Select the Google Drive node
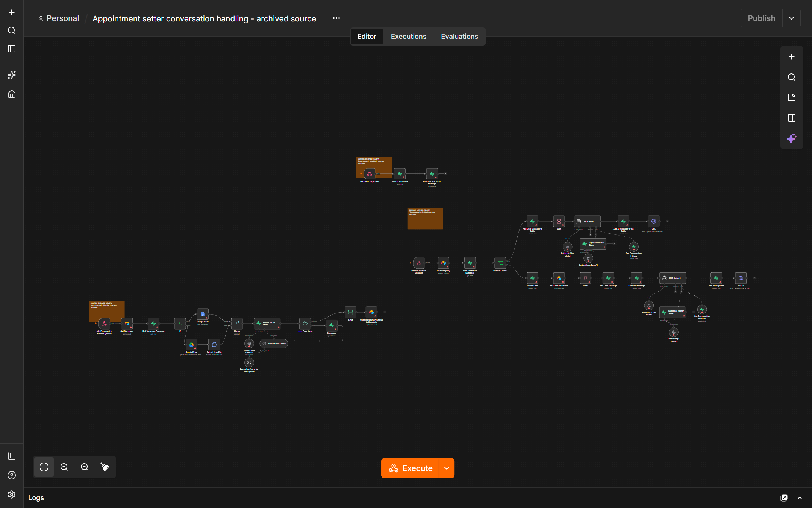Screen dimensions: 812x508 tap(191, 345)
